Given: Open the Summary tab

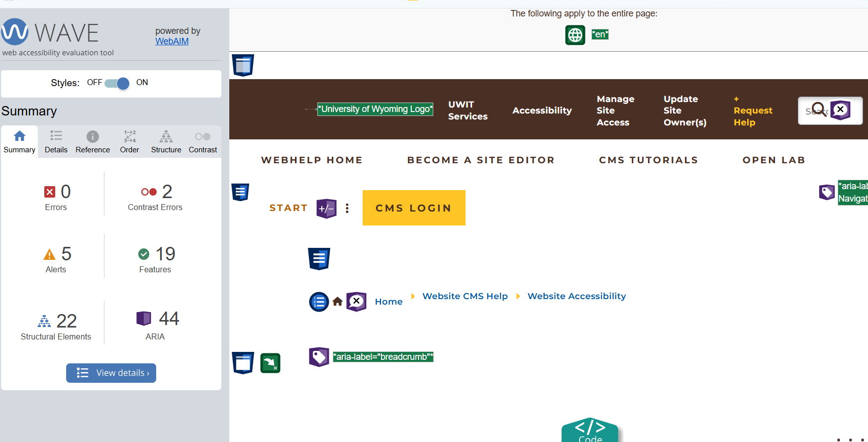Looking at the screenshot, I should click(19, 142).
